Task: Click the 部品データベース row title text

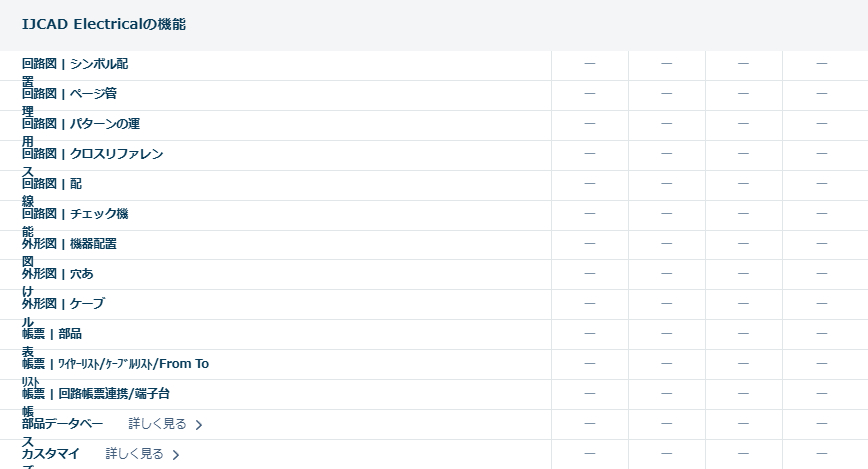Action: [x=62, y=424]
